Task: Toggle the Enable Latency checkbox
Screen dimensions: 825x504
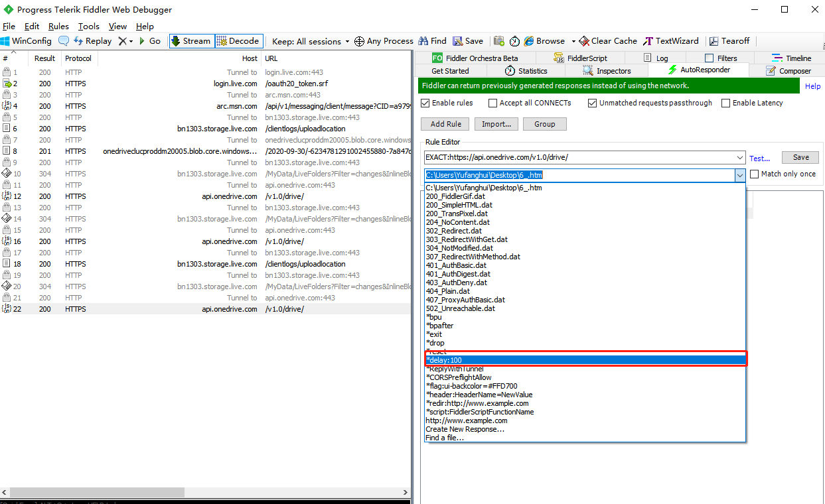Action: click(x=725, y=103)
